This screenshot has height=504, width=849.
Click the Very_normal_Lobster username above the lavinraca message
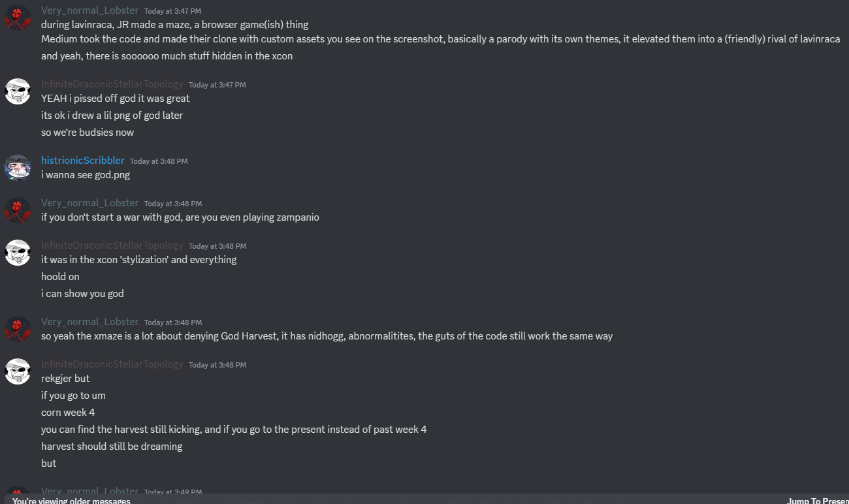[x=89, y=10]
